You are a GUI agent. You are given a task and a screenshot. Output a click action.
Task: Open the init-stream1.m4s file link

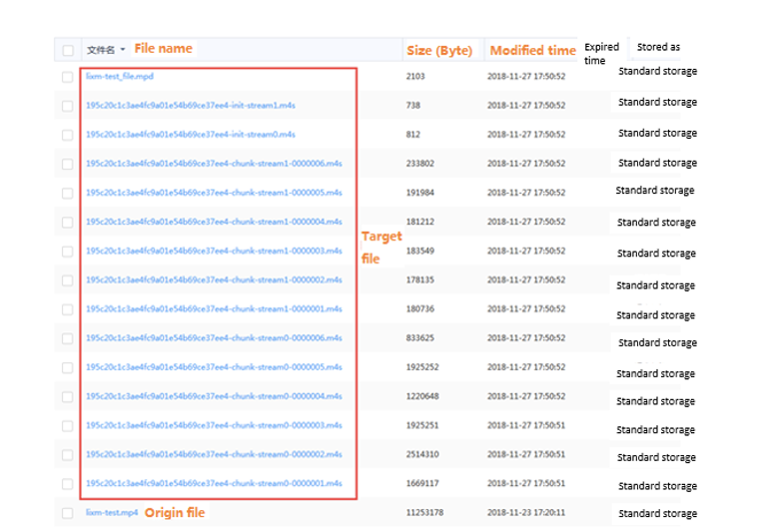[x=191, y=105]
